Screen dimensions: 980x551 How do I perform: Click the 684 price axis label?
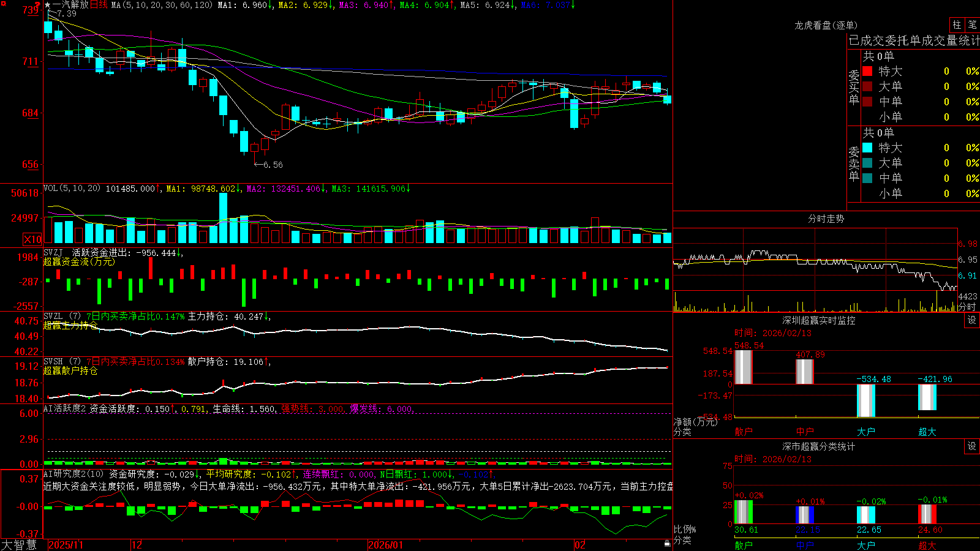(x=31, y=113)
